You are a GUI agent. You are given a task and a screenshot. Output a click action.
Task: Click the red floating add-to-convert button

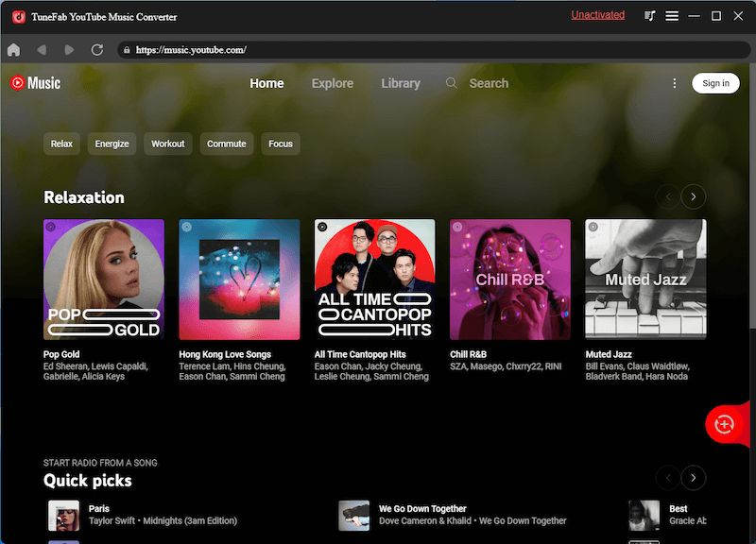point(725,424)
